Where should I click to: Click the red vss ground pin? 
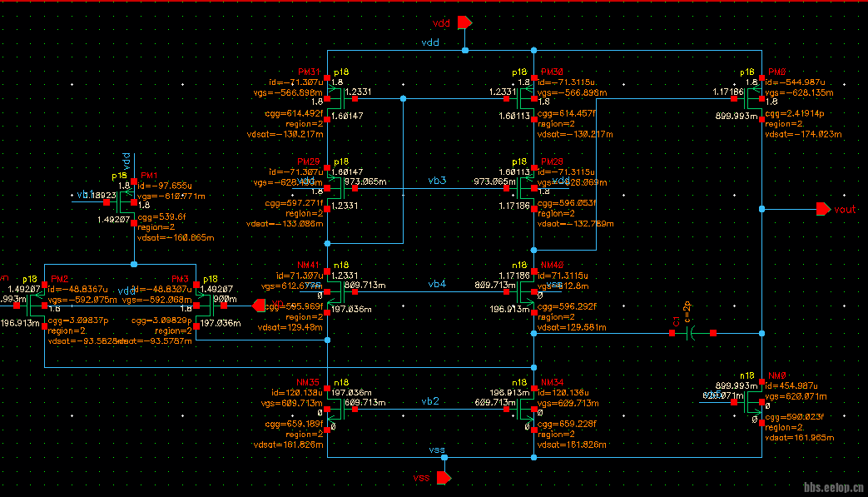[x=444, y=478]
